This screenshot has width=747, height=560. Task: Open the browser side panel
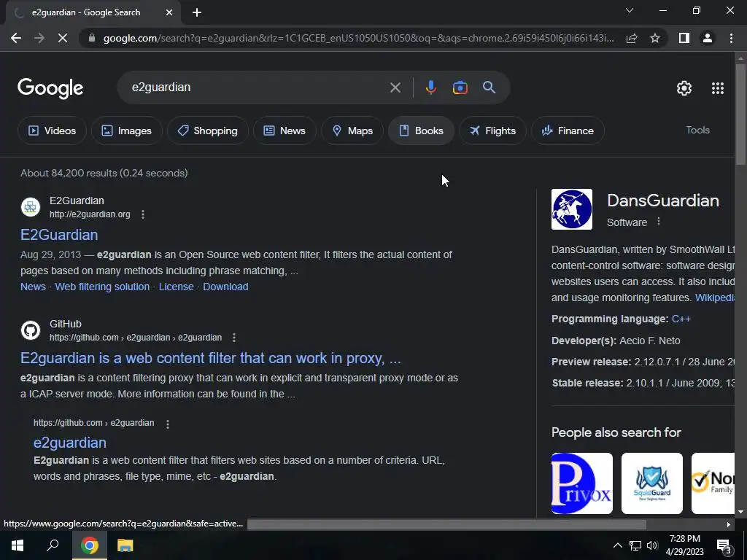point(684,38)
